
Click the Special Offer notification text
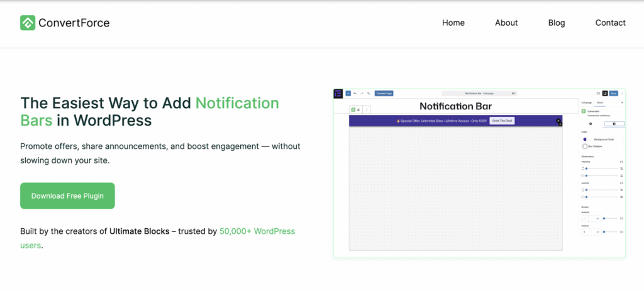tap(441, 121)
